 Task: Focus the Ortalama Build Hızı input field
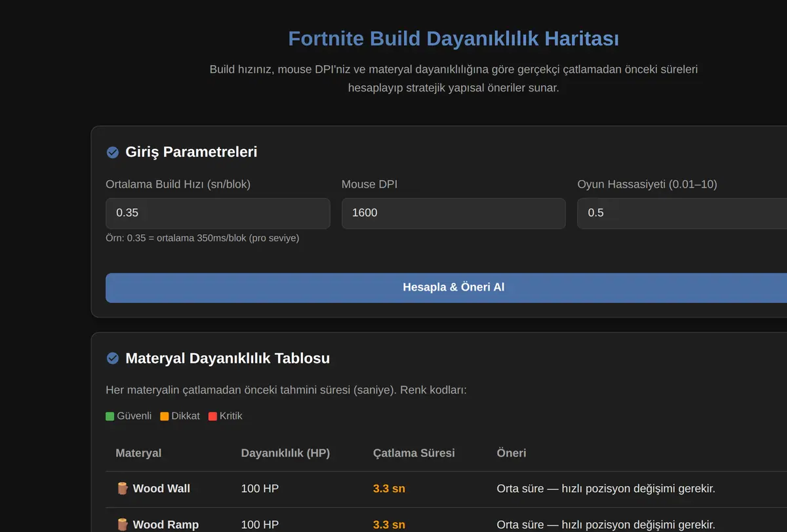click(218, 213)
